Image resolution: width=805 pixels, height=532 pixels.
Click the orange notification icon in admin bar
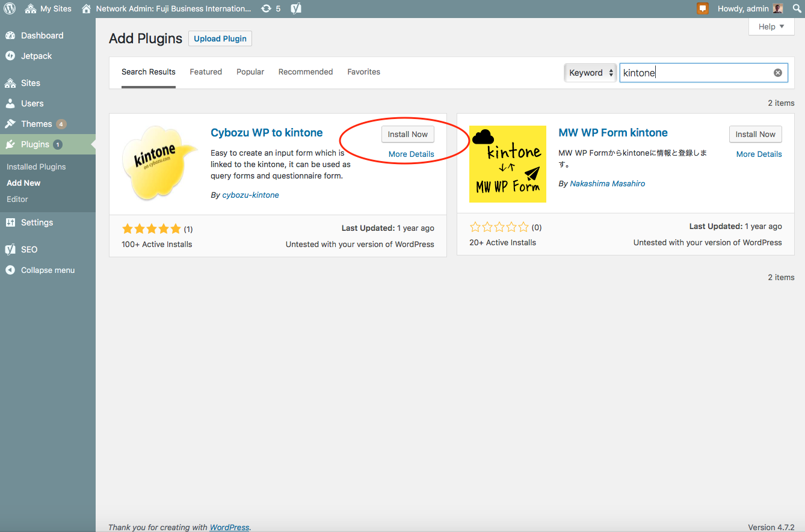(x=702, y=8)
